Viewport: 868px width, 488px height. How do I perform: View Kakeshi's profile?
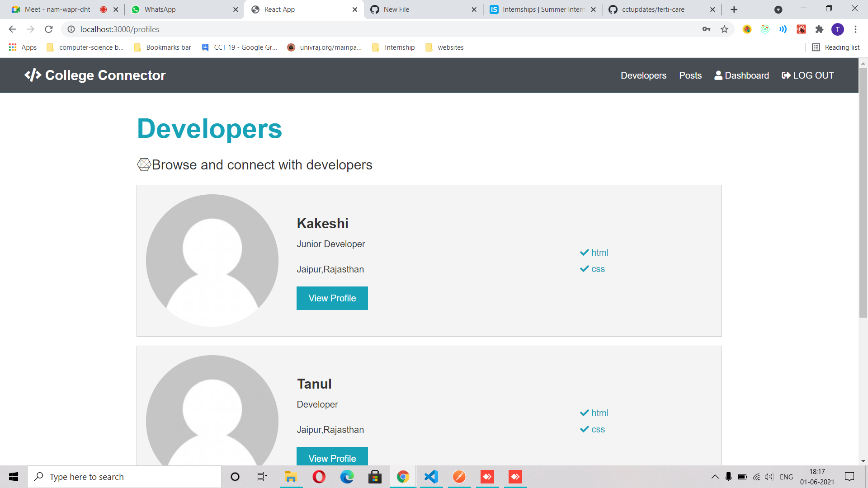click(332, 298)
